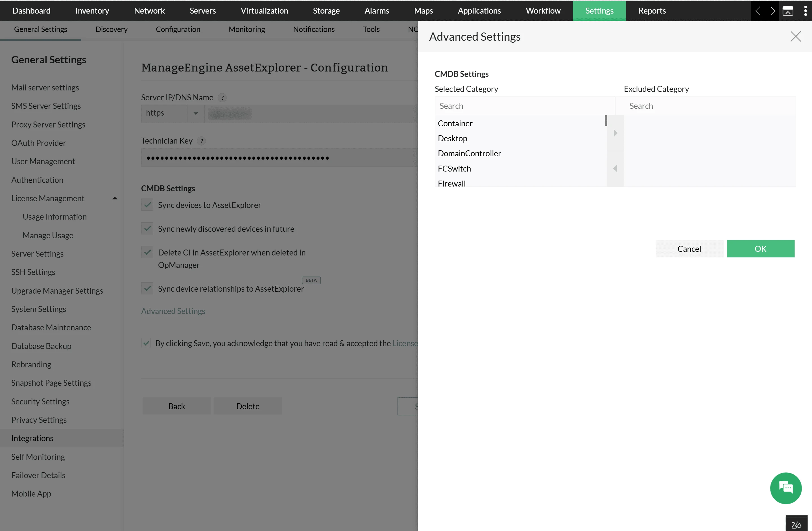Open Database Backup settings
The width and height of the screenshot is (812, 531).
pyautogui.click(x=41, y=346)
